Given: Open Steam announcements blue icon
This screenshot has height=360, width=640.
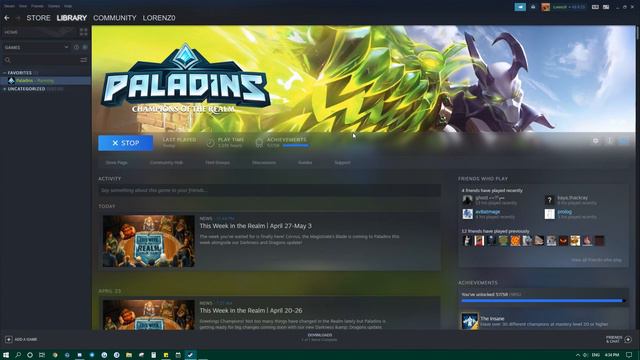Looking at the screenshot, I should 520,7.
